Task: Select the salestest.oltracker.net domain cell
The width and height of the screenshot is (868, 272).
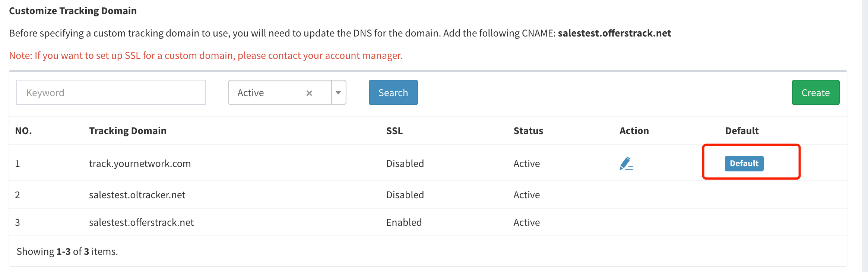Action: 137,195
